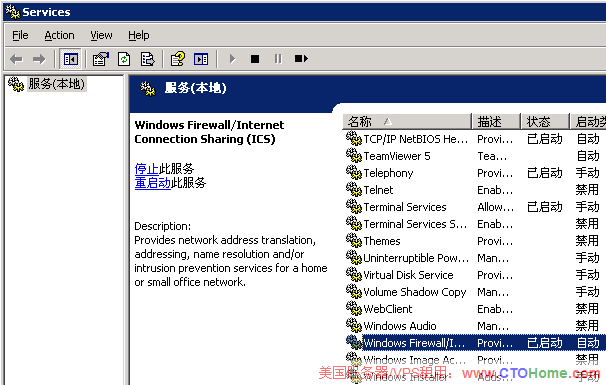Select the Virtual Disk Service row
The image size is (606, 385).
[x=475, y=275]
